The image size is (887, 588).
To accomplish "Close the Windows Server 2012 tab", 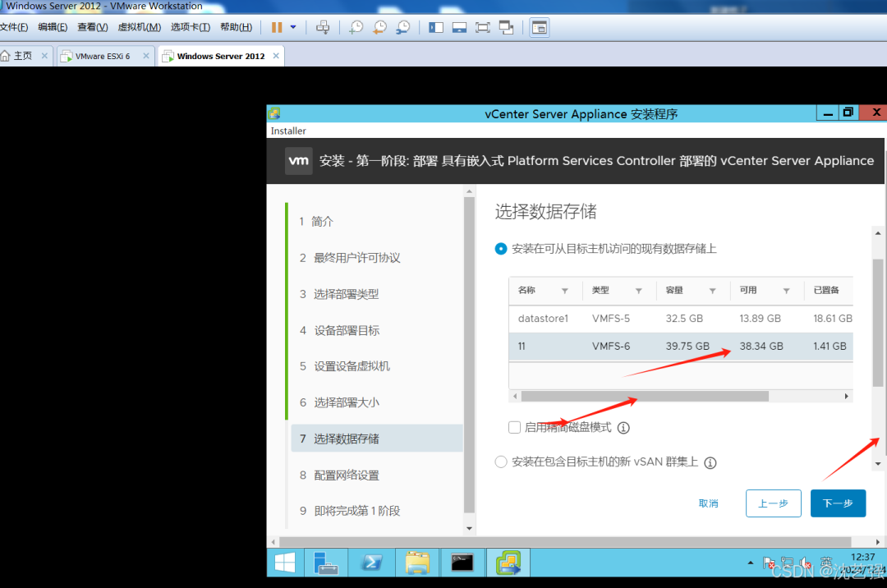I will (276, 55).
